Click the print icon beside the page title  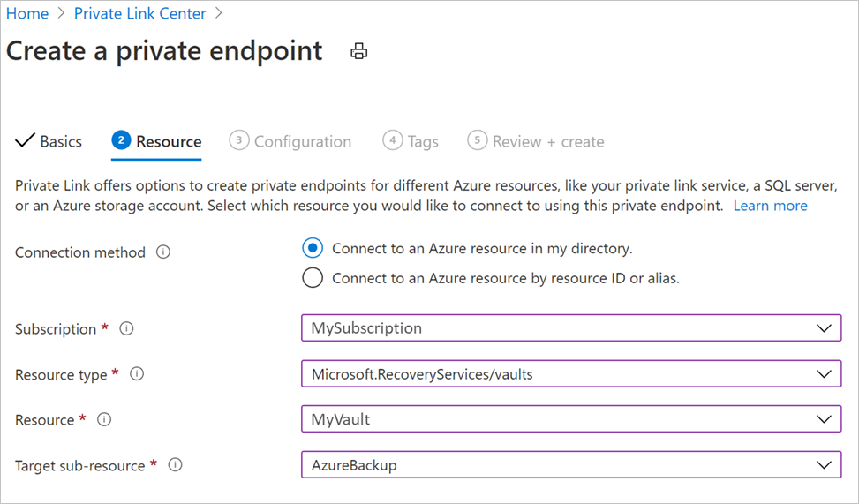pos(358,51)
